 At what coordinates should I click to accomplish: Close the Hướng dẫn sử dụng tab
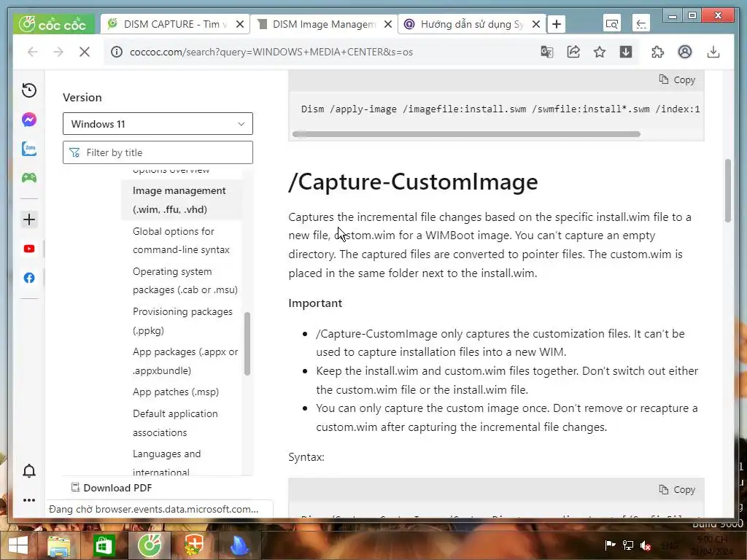[x=536, y=24]
